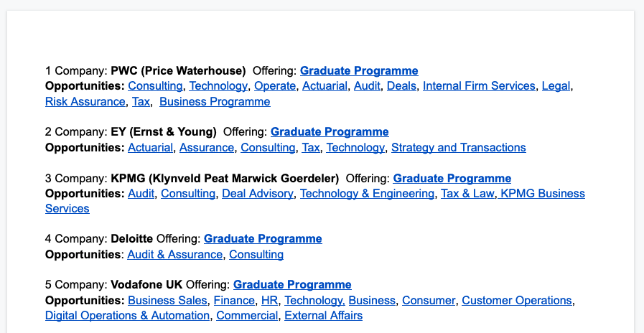Click EY Strategy and Transactions link

pyautogui.click(x=458, y=148)
